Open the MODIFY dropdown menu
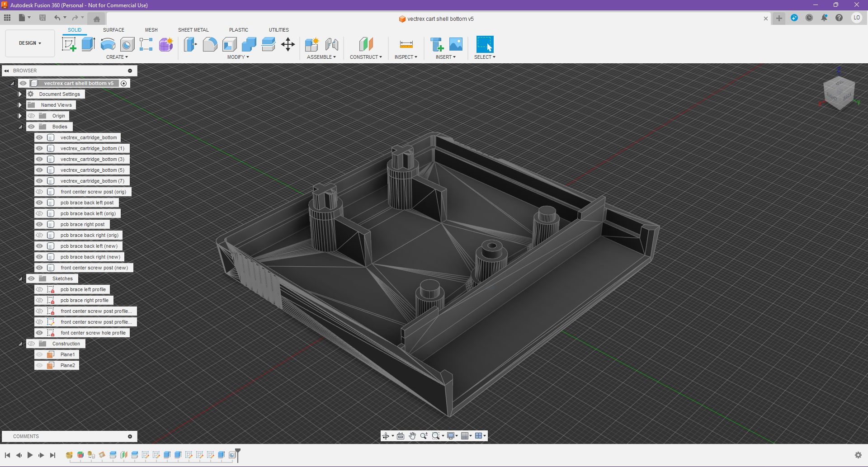The width and height of the screenshot is (868, 467). 238,57
